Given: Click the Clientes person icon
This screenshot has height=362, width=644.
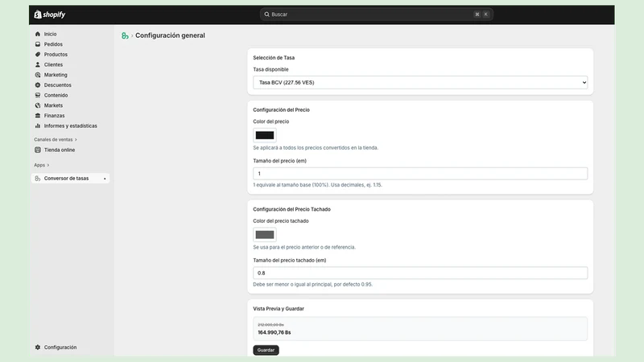Looking at the screenshot, I should 38,65.
